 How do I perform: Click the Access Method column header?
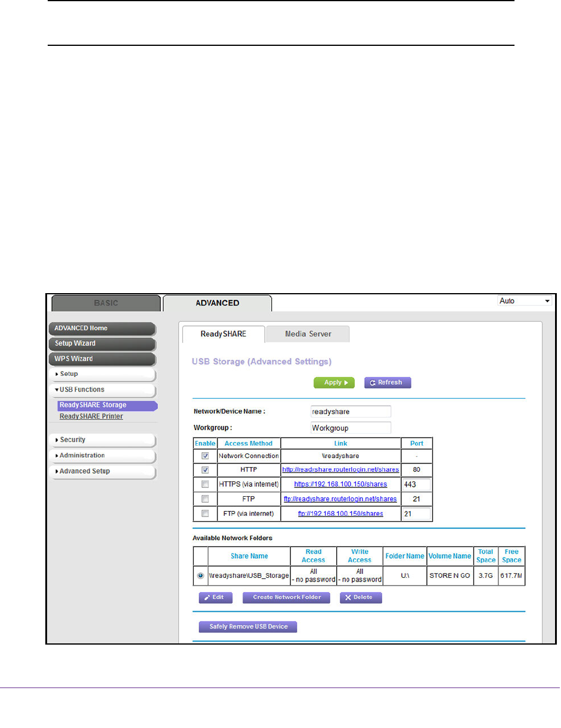(x=249, y=443)
